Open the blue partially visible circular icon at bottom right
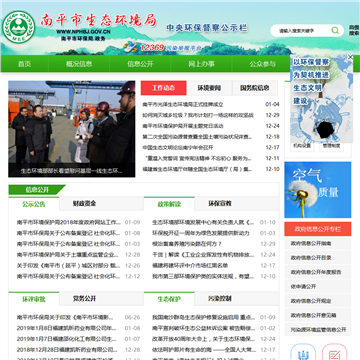This screenshot has width=360, height=360. (303, 352)
